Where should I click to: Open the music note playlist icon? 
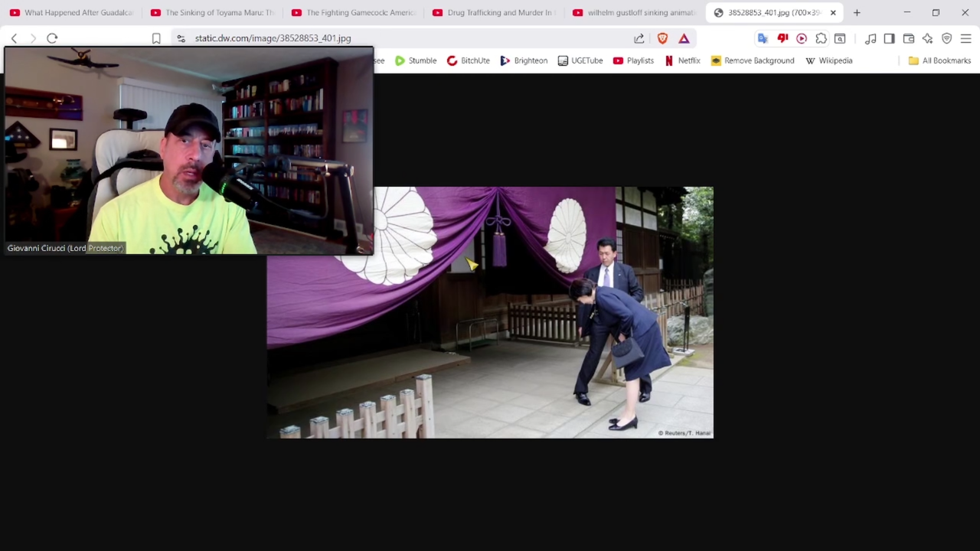click(871, 38)
